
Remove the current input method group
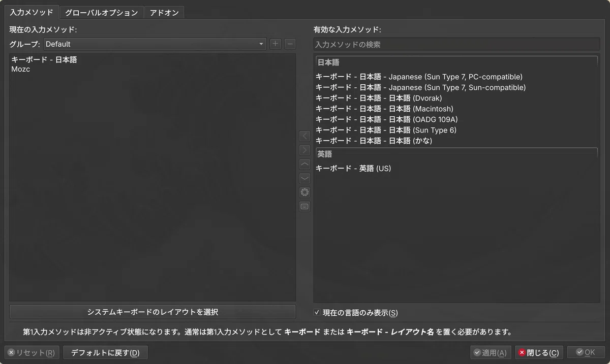[x=290, y=44]
